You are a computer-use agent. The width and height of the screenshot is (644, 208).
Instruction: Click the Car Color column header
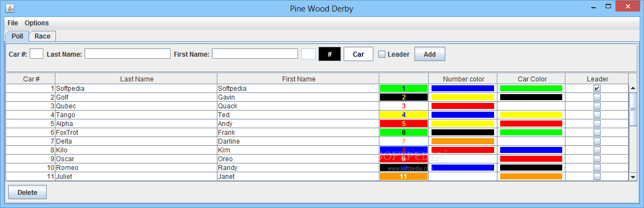[531, 79]
